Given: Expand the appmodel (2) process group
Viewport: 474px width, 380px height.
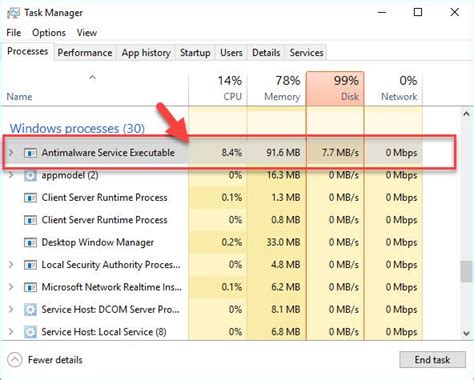Looking at the screenshot, I should [x=11, y=175].
